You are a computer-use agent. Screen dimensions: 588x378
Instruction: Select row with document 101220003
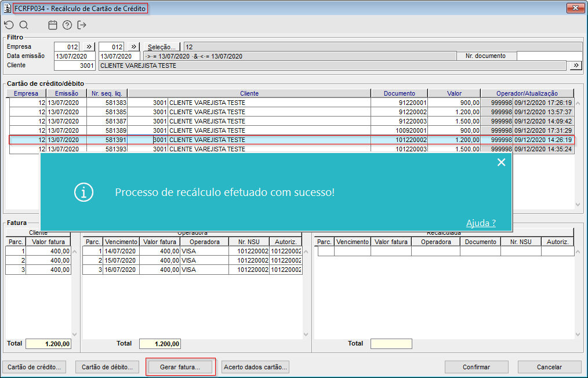[291, 149]
